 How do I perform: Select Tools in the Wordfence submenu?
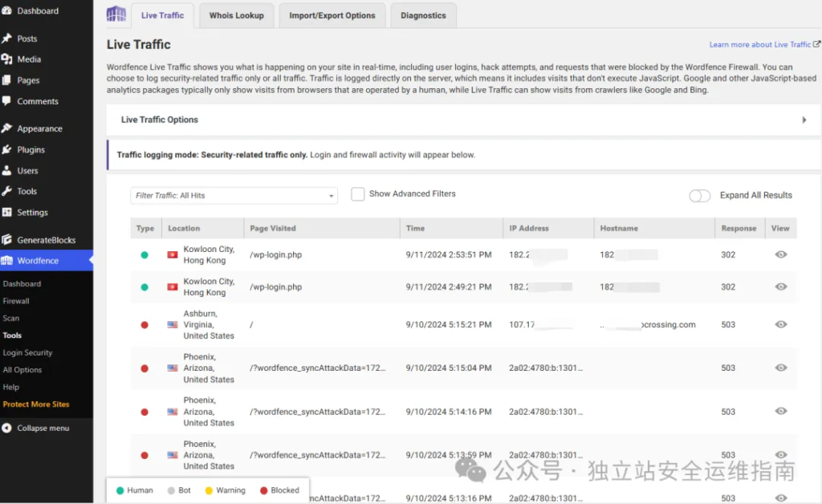coord(12,335)
